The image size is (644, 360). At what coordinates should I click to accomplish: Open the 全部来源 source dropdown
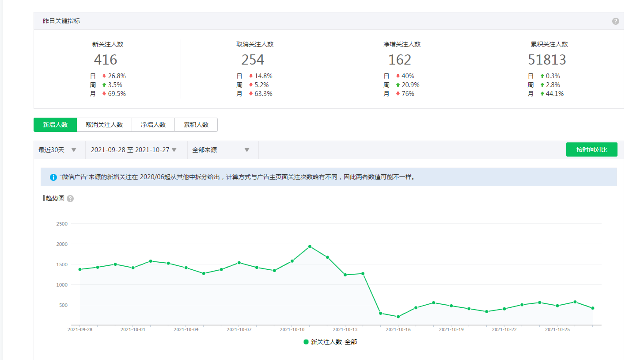(221, 150)
